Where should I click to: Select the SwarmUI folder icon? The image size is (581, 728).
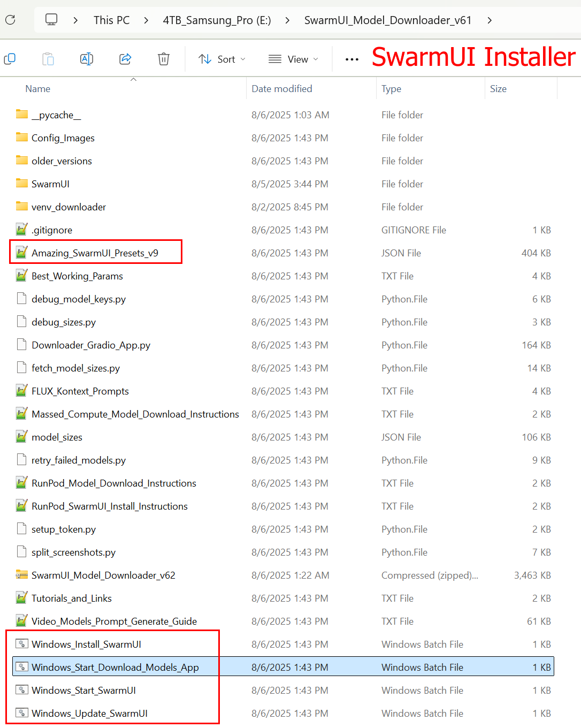(x=22, y=184)
